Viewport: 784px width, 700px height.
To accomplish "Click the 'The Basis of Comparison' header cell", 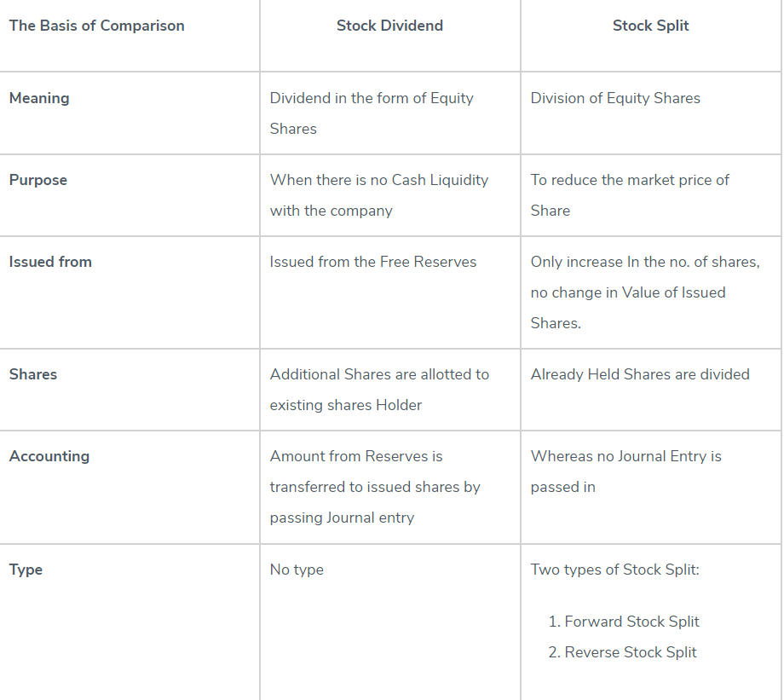I will [96, 26].
